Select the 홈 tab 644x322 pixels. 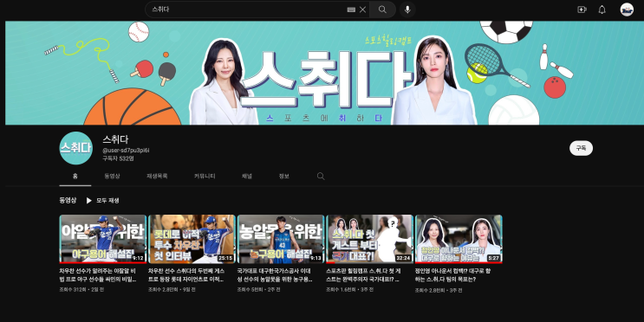(x=75, y=176)
